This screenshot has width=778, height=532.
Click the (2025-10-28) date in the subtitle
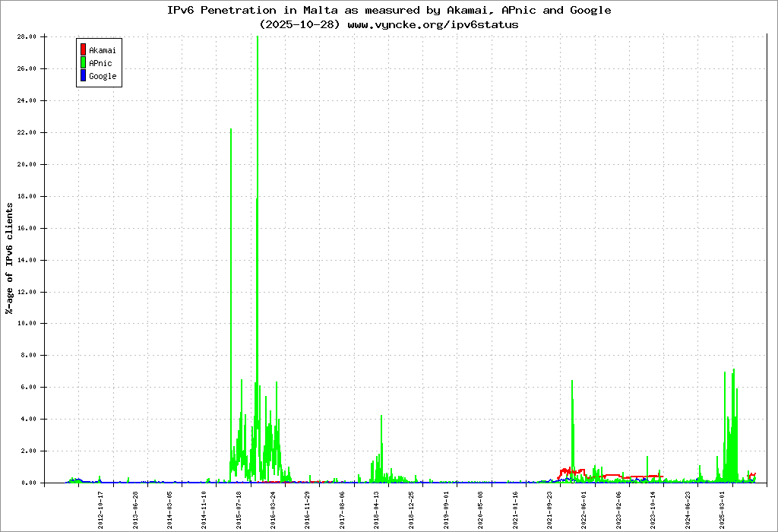tap(300, 24)
